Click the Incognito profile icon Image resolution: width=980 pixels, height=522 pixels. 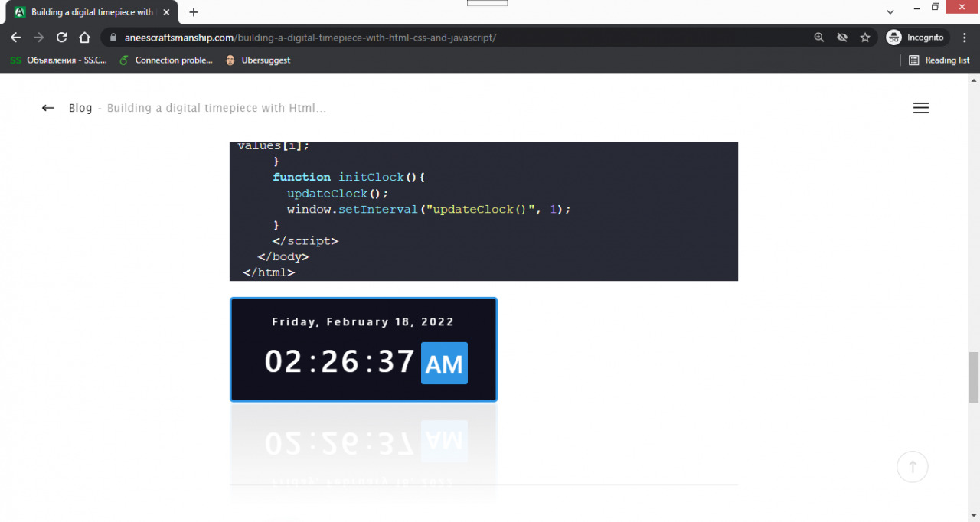click(x=894, y=37)
